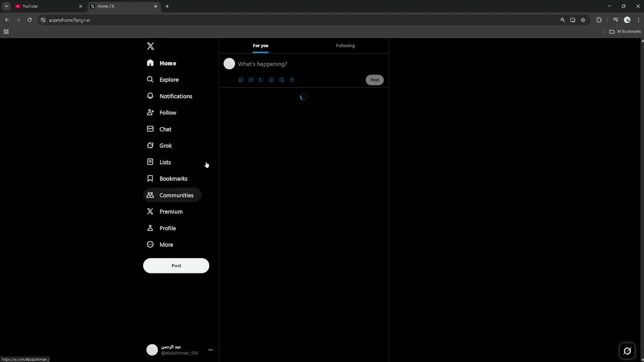Click the white Post button in the sidebar
Image resolution: width=644 pixels, height=362 pixels.
click(x=176, y=265)
